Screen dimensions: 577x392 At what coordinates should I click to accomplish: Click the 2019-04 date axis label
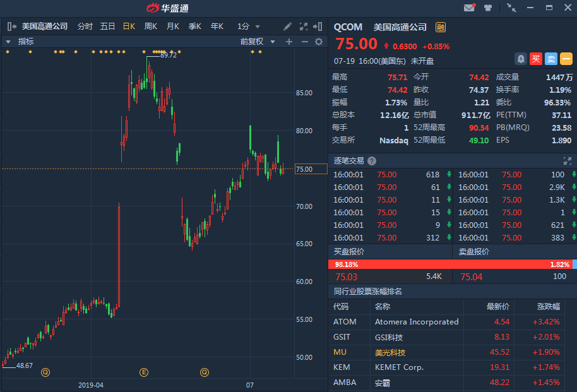click(x=90, y=386)
